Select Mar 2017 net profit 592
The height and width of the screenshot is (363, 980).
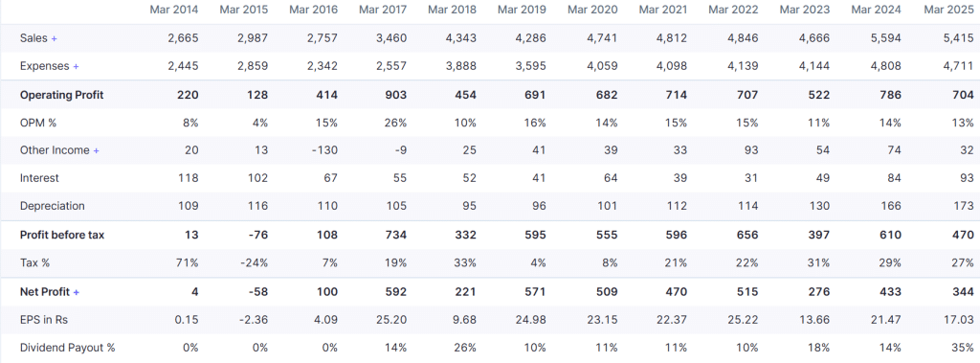396,292
